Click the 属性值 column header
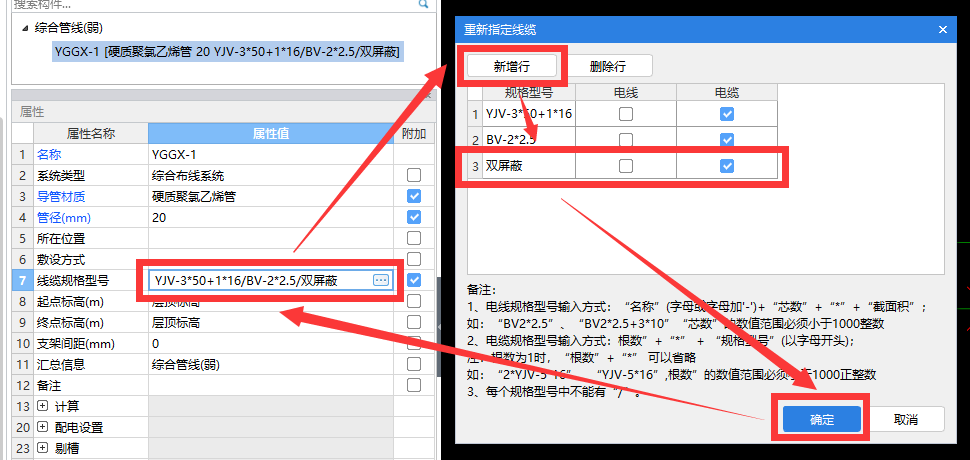Image resolution: width=970 pixels, height=460 pixels. 270,133
